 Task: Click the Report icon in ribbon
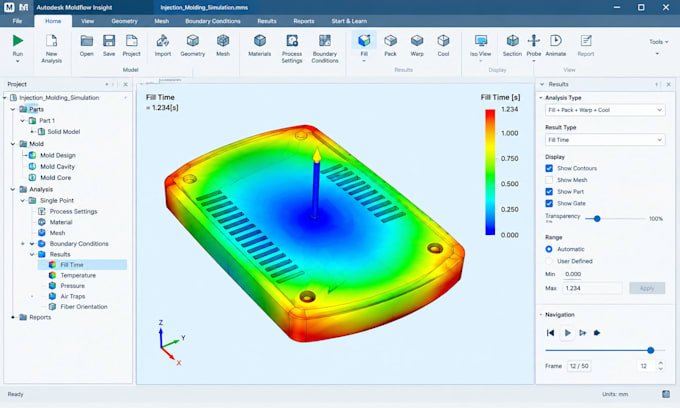point(586,41)
